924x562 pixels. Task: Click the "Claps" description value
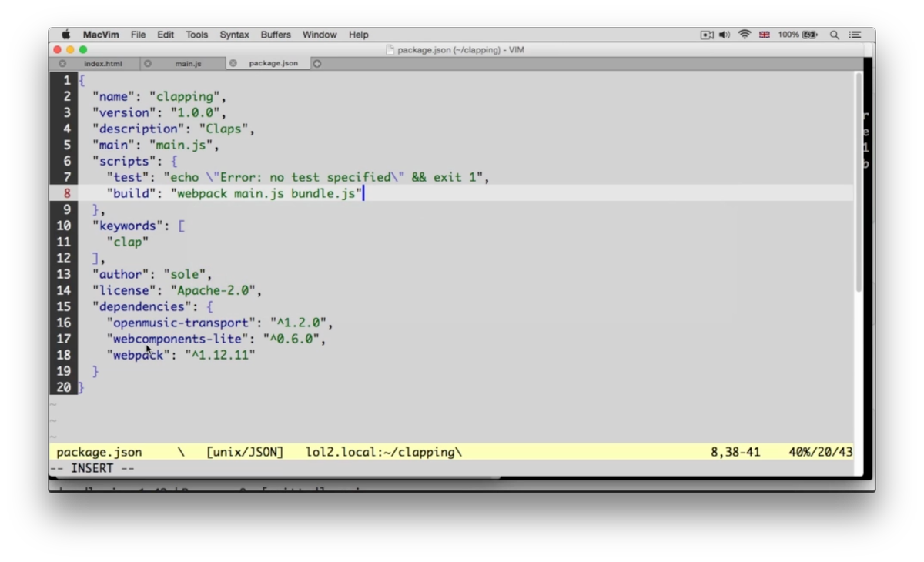[224, 129]
